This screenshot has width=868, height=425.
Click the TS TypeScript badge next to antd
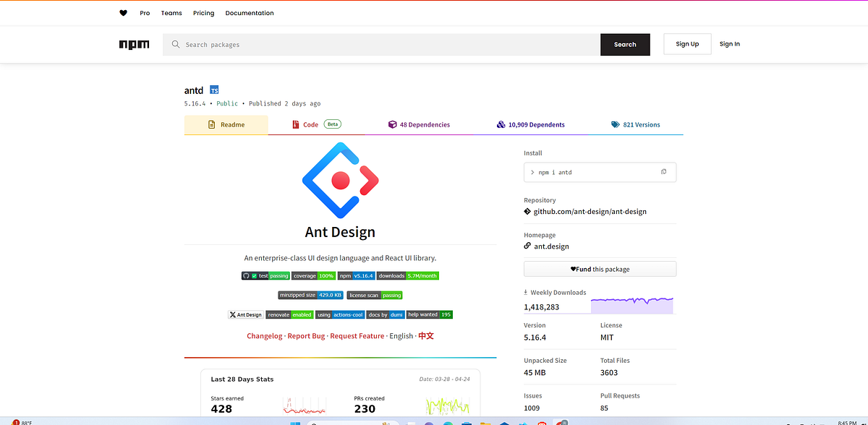pyautogui.click(x=213, y=90)
